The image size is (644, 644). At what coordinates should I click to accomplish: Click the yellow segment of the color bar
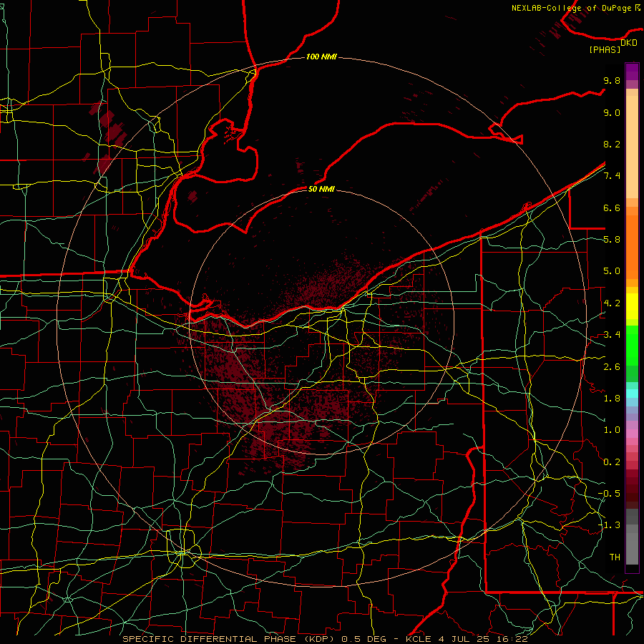tap(632, 306)
